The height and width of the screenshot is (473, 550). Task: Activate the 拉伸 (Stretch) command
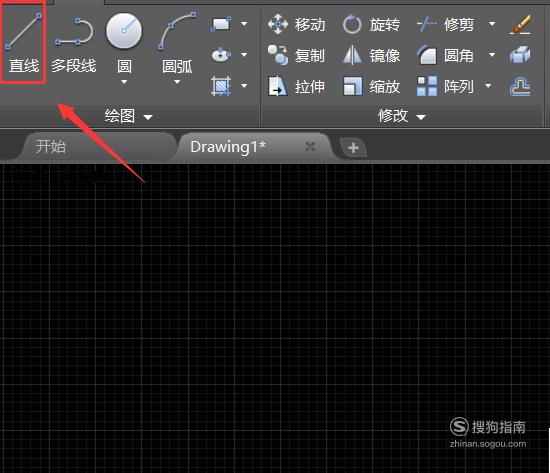pos(297,86)
